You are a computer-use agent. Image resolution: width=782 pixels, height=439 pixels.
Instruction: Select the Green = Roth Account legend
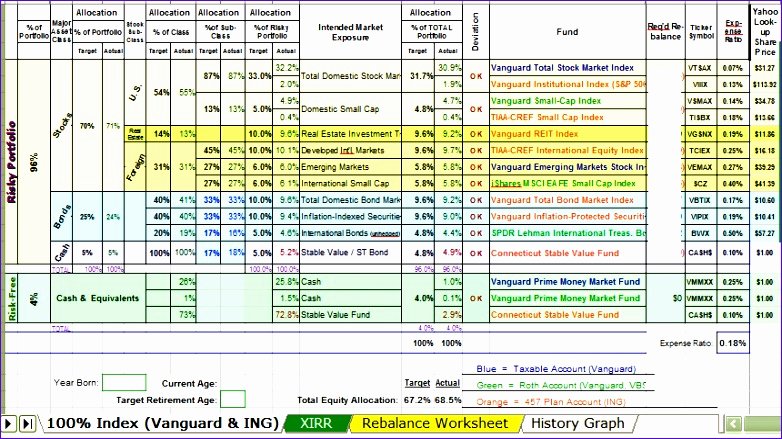pos(561,385)
